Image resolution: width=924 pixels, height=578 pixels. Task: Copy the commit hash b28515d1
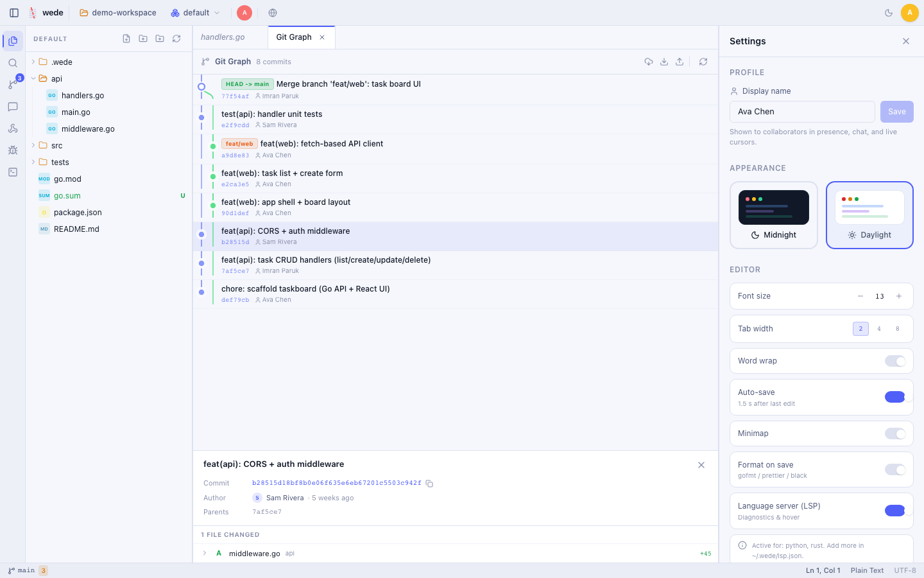click(429, 484)
